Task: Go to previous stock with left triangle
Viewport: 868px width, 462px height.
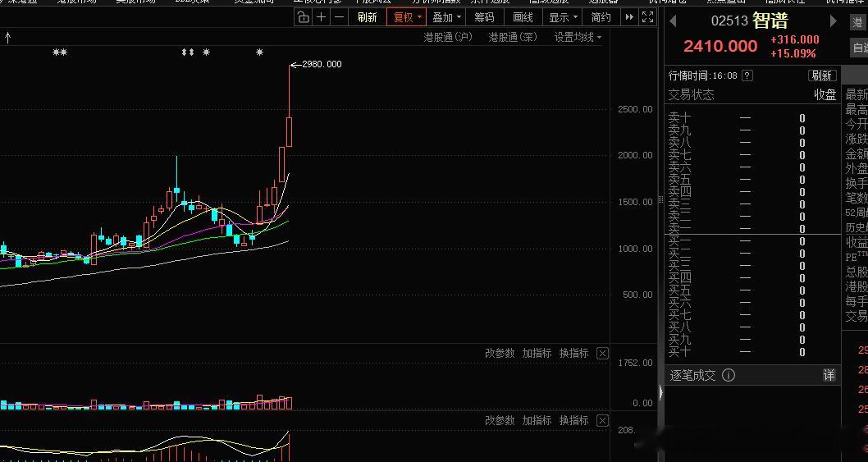Action: point(673,21)
